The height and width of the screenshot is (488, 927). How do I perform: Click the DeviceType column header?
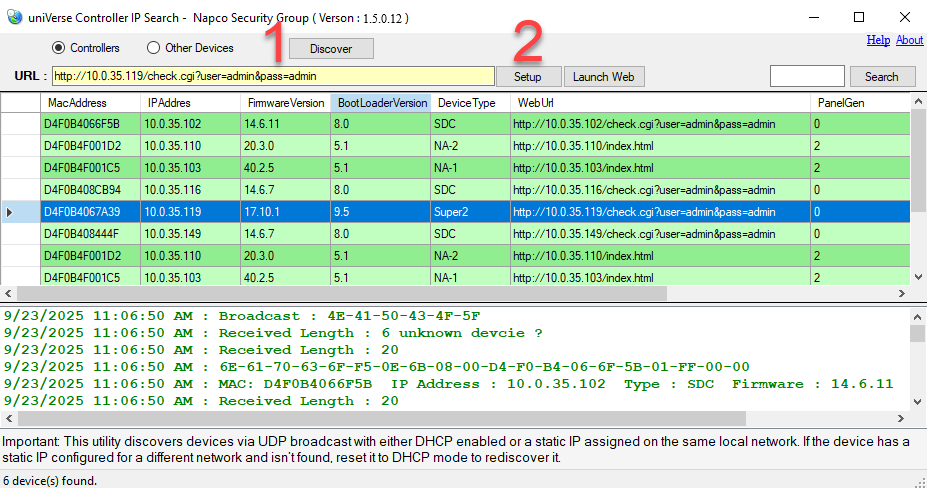click(x=466, y=103)
